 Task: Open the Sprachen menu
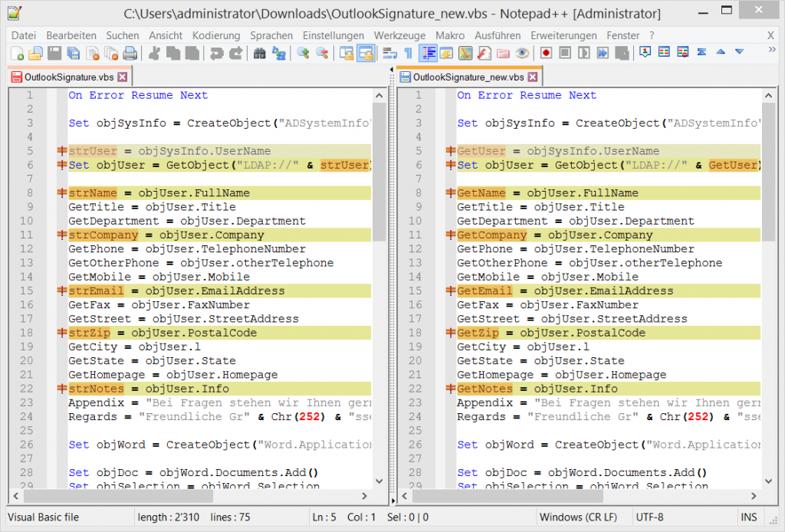click(x=271, y=34)
